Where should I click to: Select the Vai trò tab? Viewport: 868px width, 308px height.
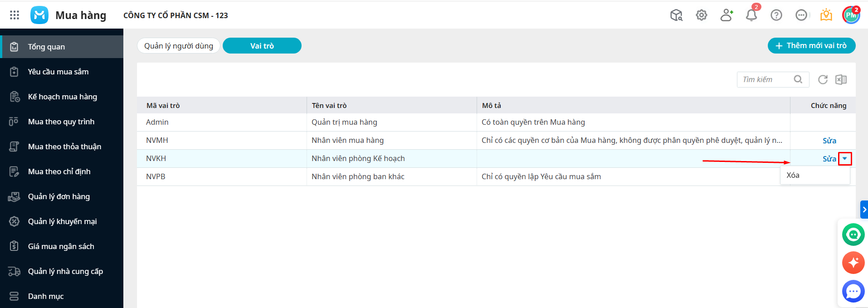click(262, 46)
